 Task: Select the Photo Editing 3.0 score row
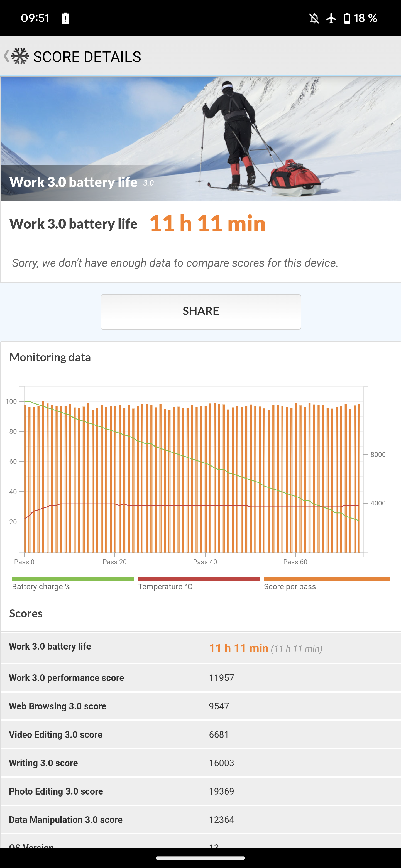pos(201,791)
